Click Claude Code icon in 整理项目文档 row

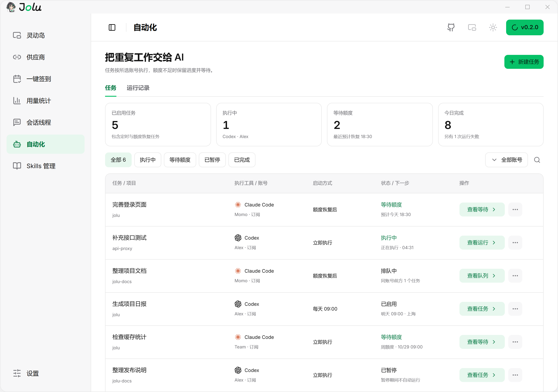coord(238,271)
